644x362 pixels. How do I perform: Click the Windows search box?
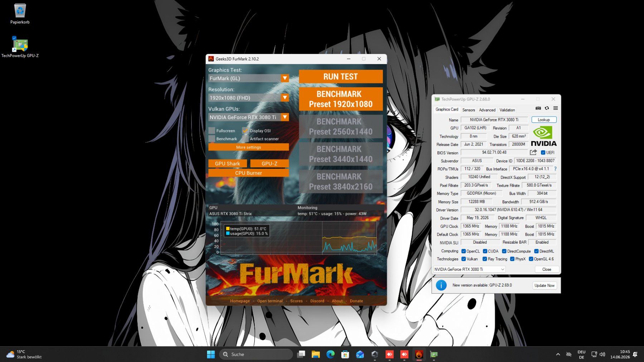pos(256,354)
